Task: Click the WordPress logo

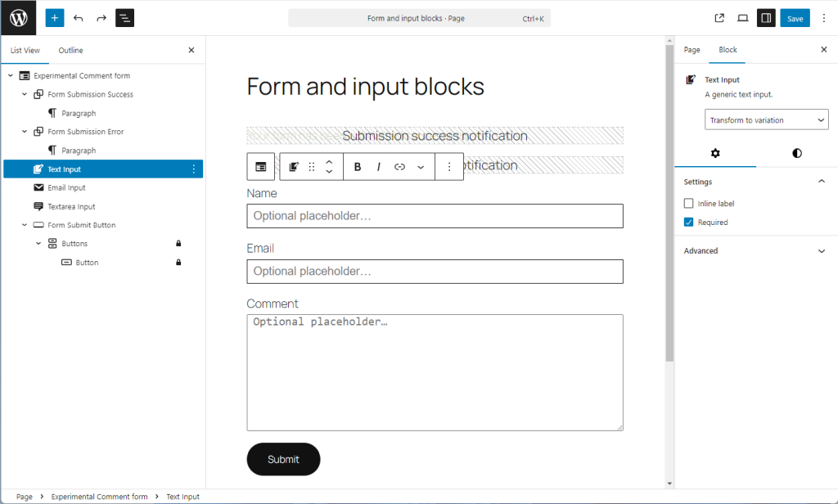Action: (17, 17)
